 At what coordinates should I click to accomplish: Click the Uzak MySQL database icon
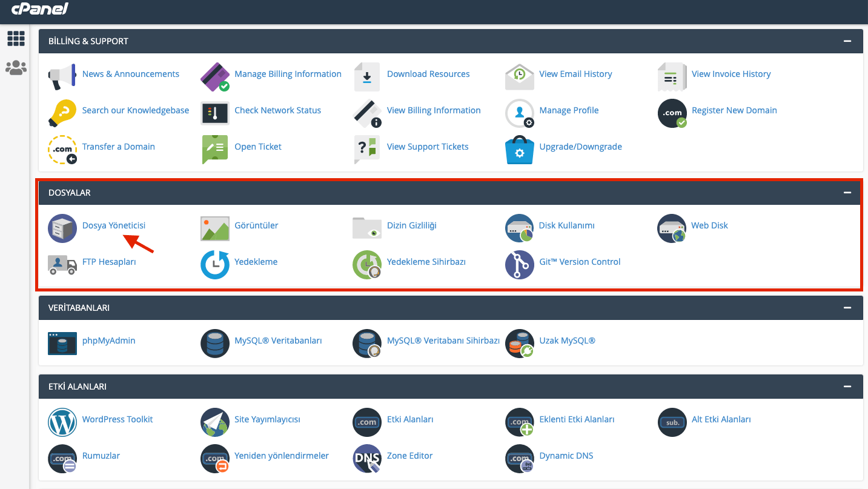520,344
